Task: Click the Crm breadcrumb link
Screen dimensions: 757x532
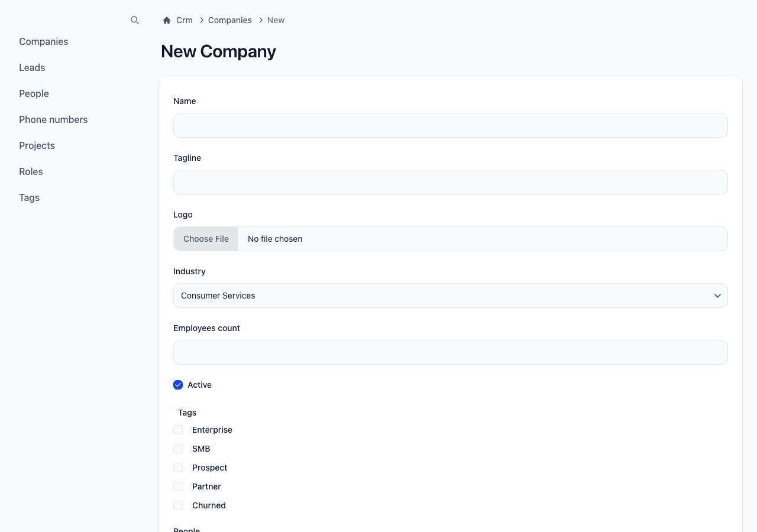Action: (x=185, y=20)
